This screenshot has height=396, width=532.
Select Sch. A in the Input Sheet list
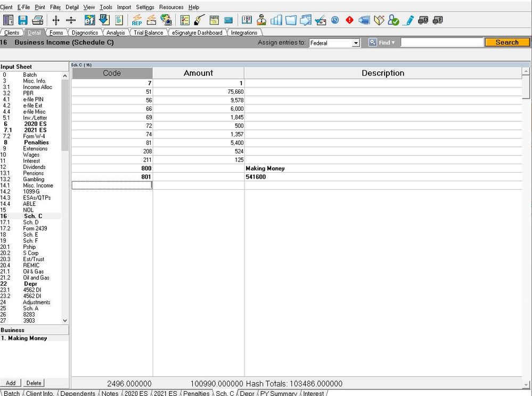(30, 308)
